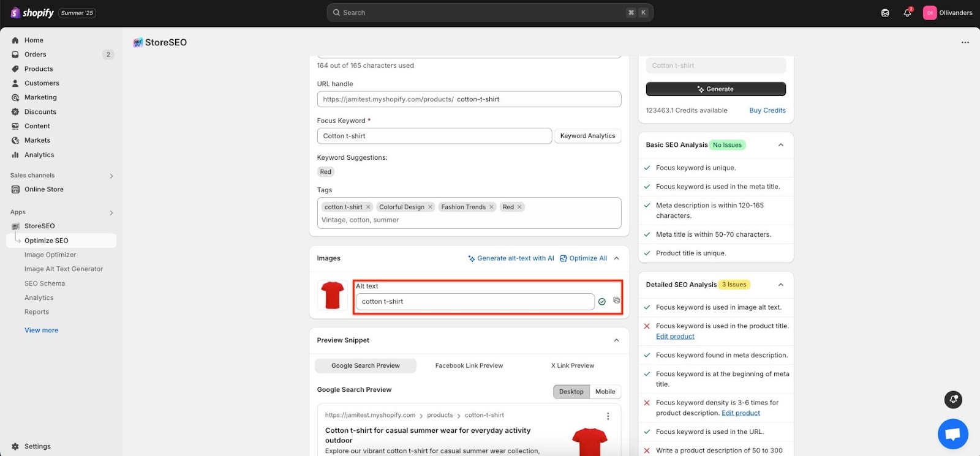This screenshot has height=456, width=980.
Task: Open StoreSEO three-dot menu
Action: pyautogui.click(x=965, y=42)
